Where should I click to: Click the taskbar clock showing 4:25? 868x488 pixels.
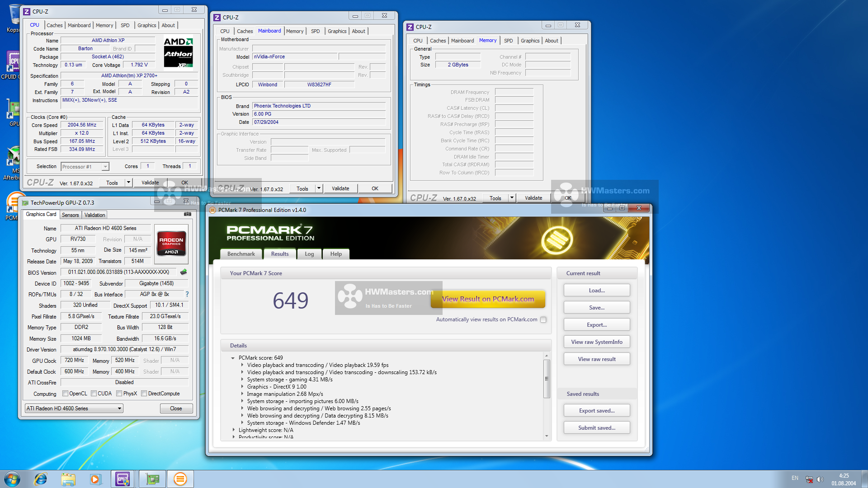(844, 479)
